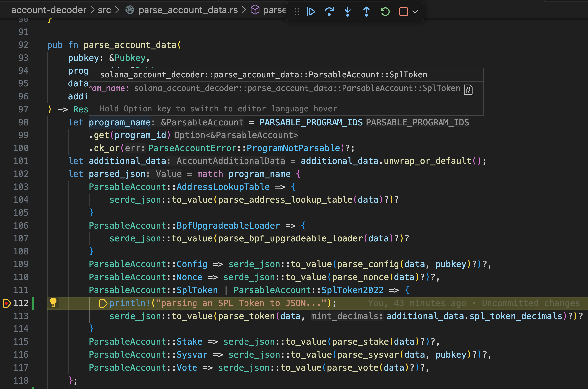The image size is (588, 389).
Task: Expand the chevron after src breadcrumb
Action: click(x=117, y=10)
